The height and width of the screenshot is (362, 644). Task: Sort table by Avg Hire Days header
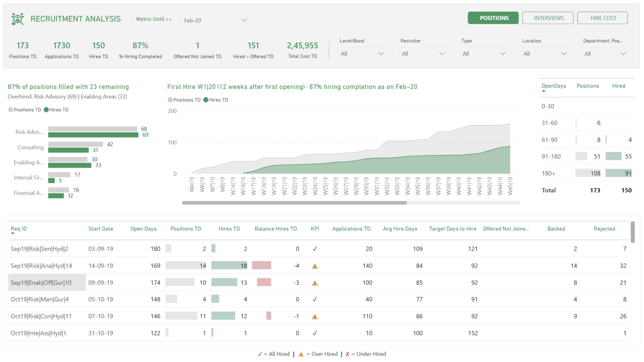[x=400, y=229]
